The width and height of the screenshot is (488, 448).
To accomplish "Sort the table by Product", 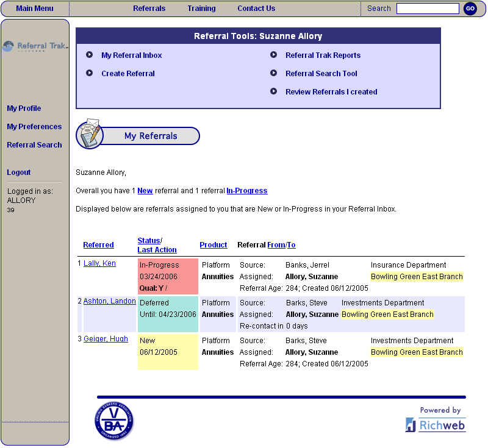I will tap(213, 245).
